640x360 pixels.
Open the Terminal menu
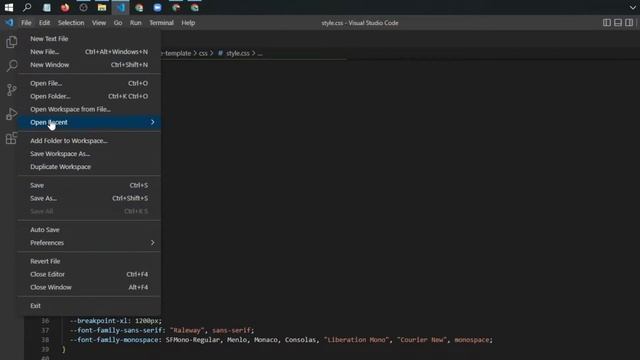point(161,23)
